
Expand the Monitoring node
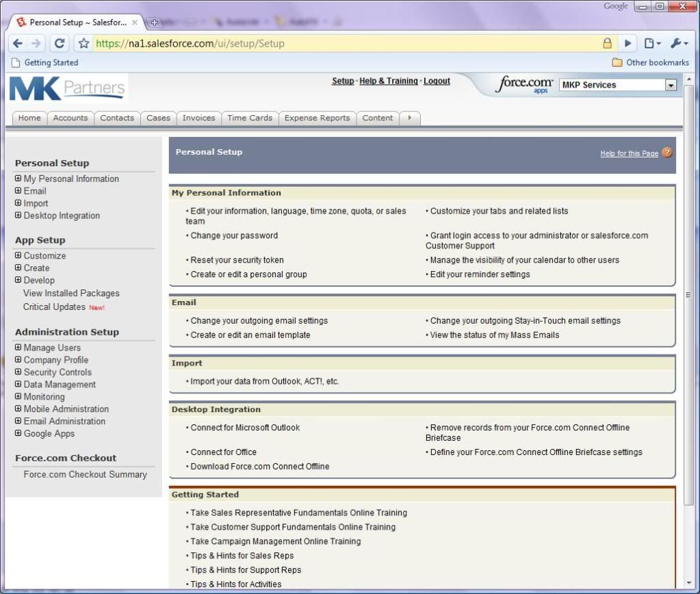point(18,397)
